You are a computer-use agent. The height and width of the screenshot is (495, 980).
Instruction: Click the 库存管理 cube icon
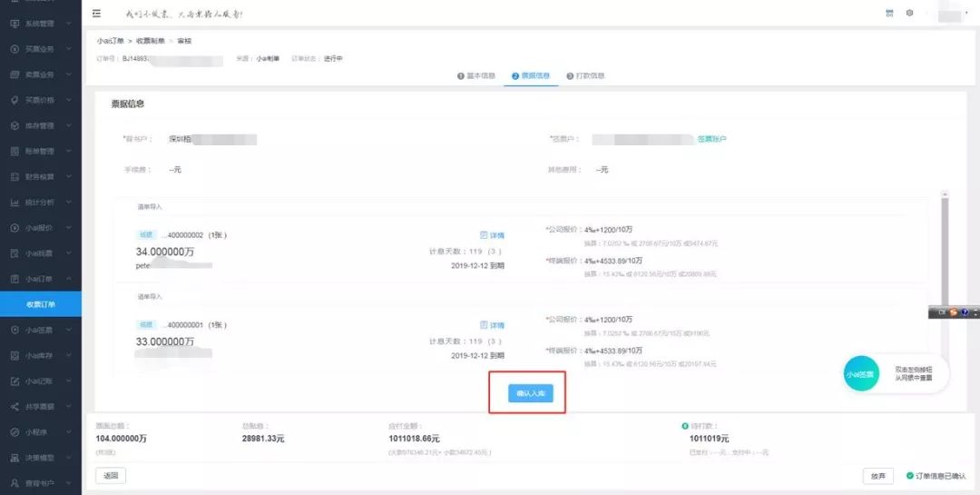click(x=15, y=125)
